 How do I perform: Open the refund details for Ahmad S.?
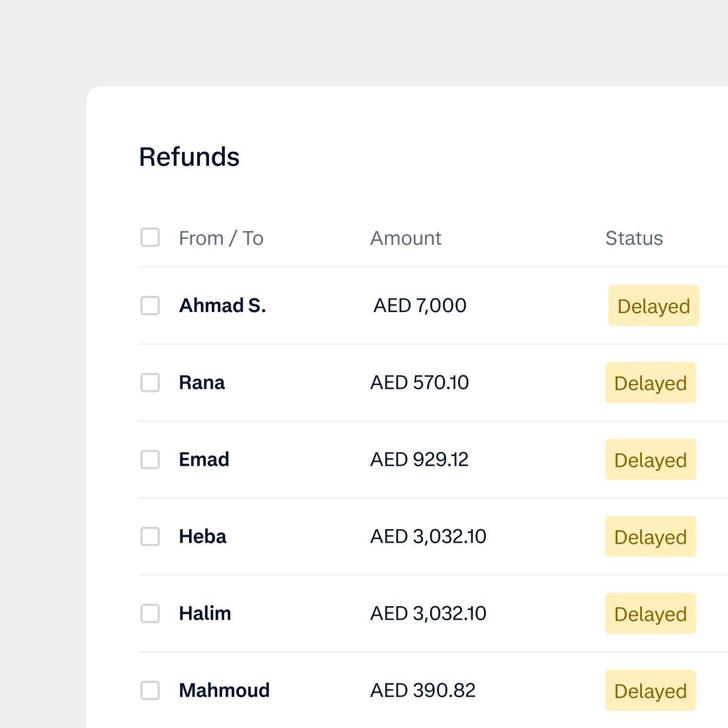(x=223, y=305)
